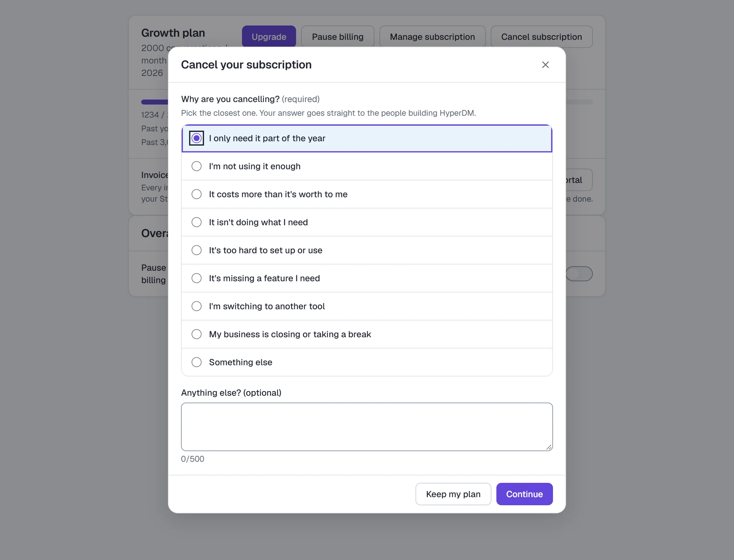Pick 'It isn't doing what I need'
The width and height of the screenshot is (734, 560).
367,222
